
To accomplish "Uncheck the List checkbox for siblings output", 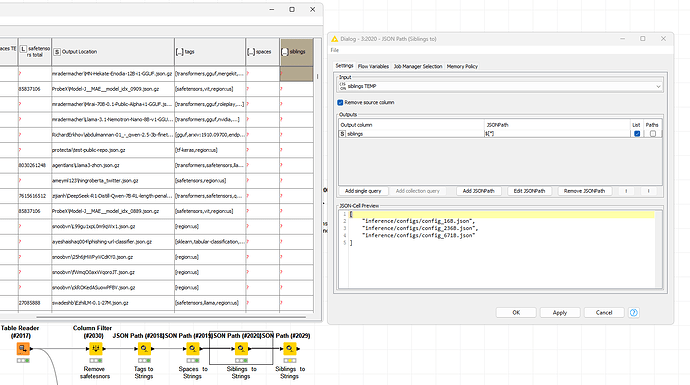I will [x=637, y=134].
